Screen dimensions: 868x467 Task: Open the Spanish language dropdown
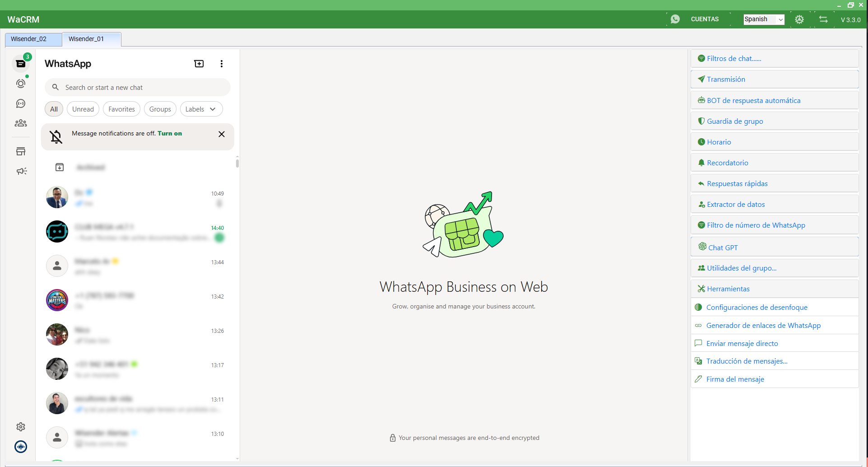tap(763, 19)
